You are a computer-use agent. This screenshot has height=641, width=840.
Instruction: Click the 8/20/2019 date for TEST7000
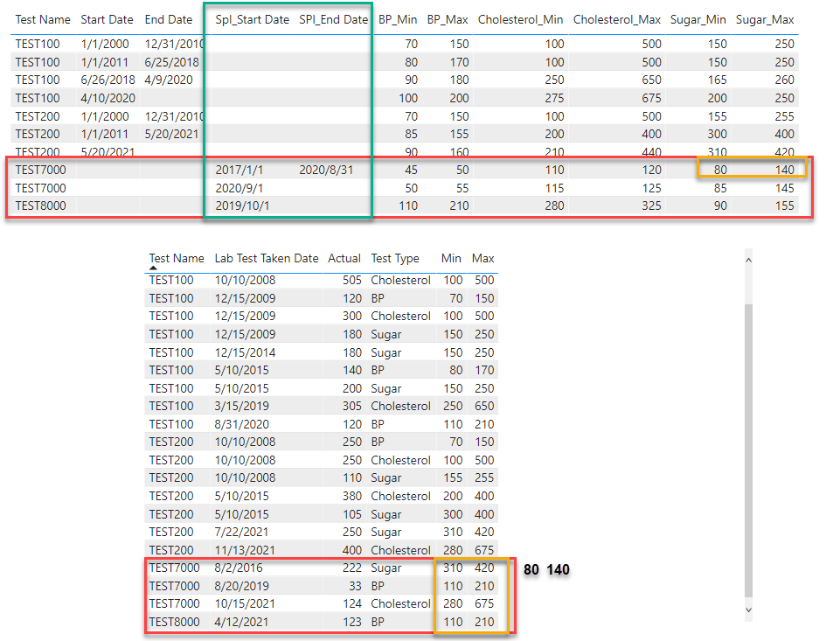point(241,586)
